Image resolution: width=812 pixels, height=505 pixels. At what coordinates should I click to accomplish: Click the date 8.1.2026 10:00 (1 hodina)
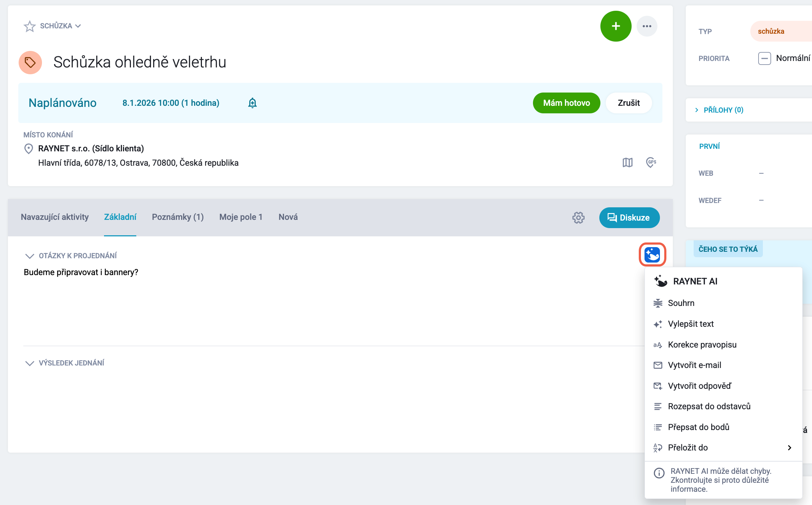pyautogui.click(x=171, y=103)
